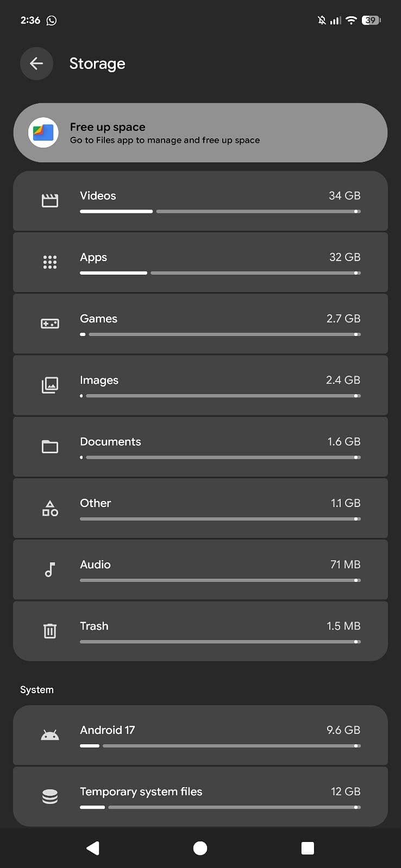401x868 pixels.
Task: Tap 'Go to Files app' description text
Action: (165, 140)
